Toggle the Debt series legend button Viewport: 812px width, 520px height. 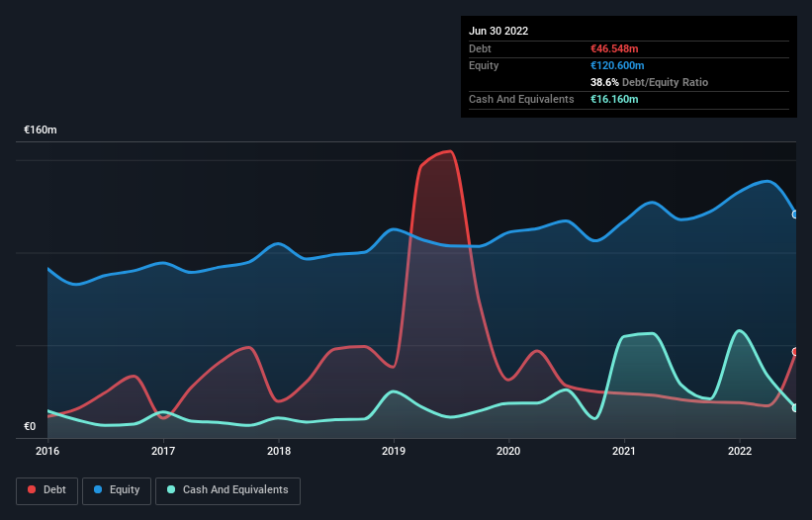(x=46, y=490)
